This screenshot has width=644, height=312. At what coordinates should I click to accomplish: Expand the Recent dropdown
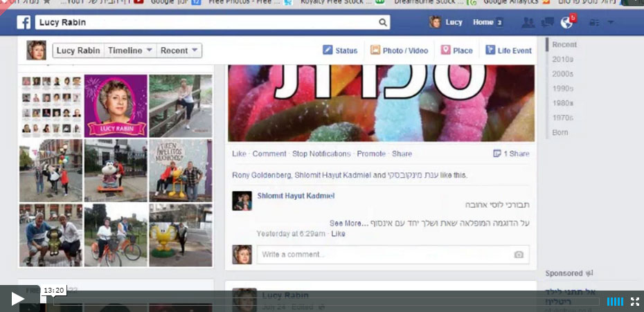(x=179, y=51)
